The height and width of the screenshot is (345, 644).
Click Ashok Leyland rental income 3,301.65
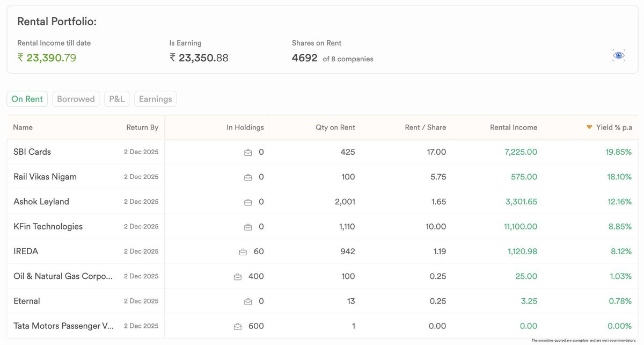pyautogui.click(x=521, y=202)
